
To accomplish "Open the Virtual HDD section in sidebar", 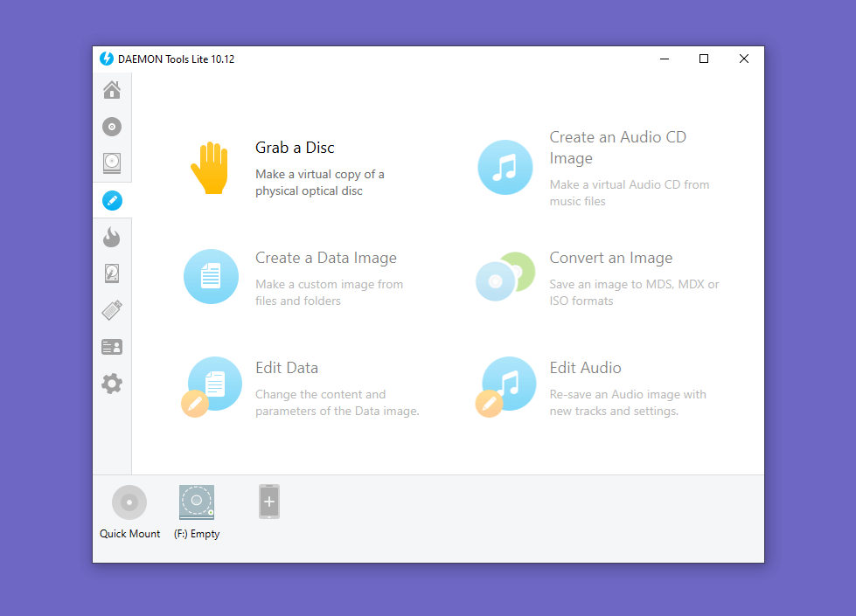I will 112,273.
